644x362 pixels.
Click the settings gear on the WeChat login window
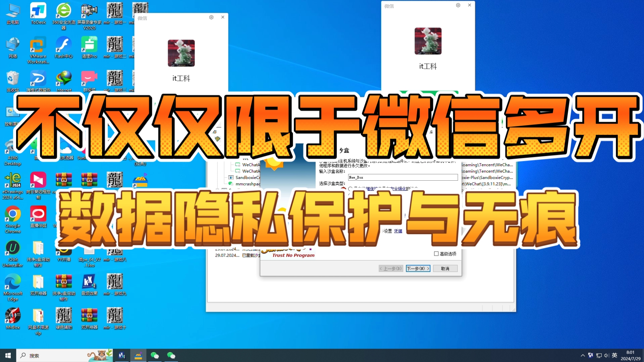[211, 17]
